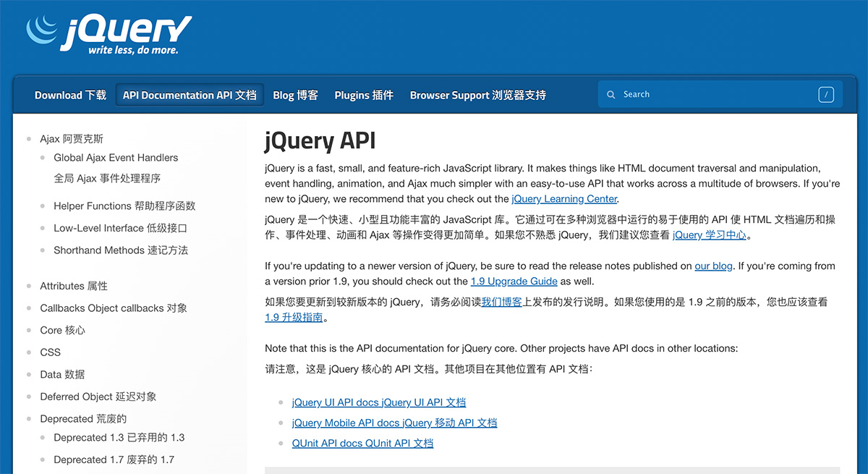The image size is (868, 474).
Task: Click the slash shortcut key badge
Action: (827, 95)
